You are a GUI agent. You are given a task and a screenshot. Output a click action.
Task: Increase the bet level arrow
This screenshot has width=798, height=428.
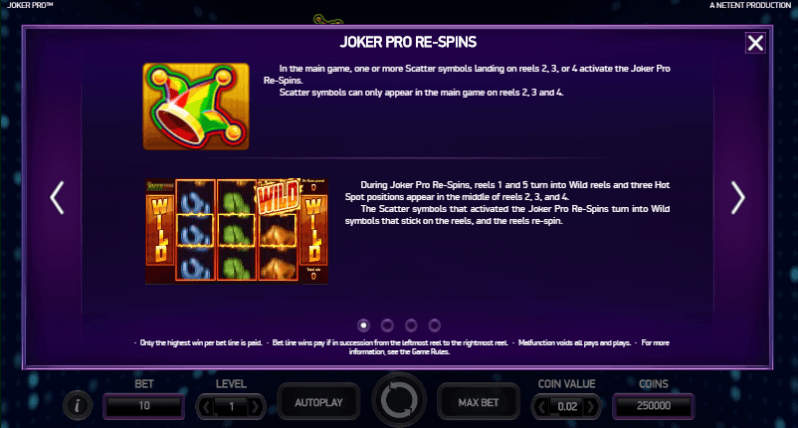pyautogui.click(x=255, y=407)
